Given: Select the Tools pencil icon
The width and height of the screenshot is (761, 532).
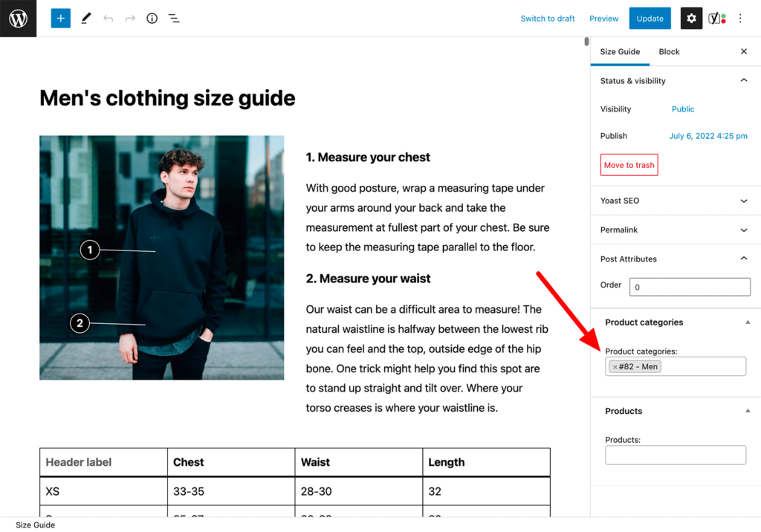Looking at the screenshot, I should (x=85, y=18).
